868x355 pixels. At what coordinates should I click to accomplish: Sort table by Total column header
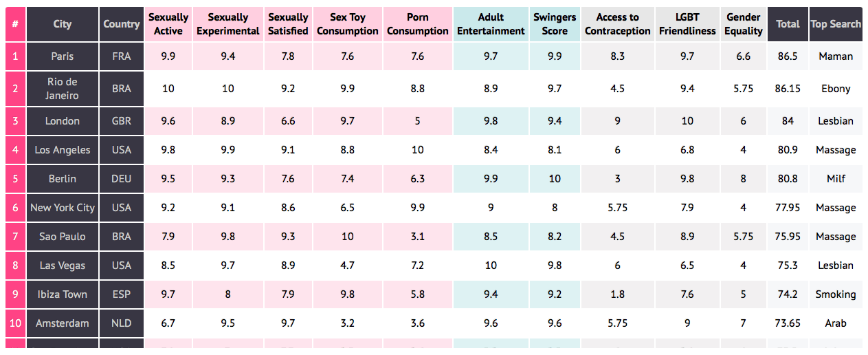[788, 24]
